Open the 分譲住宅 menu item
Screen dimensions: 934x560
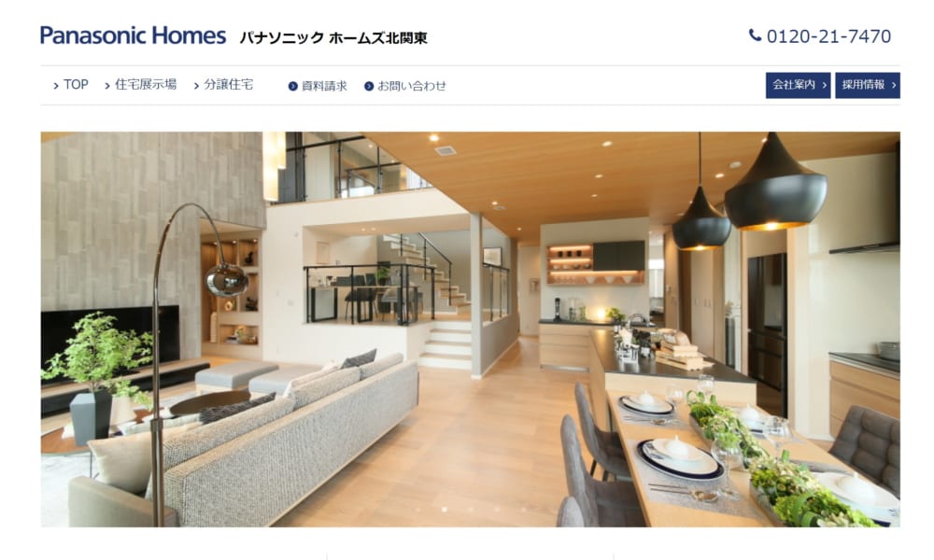228,85
